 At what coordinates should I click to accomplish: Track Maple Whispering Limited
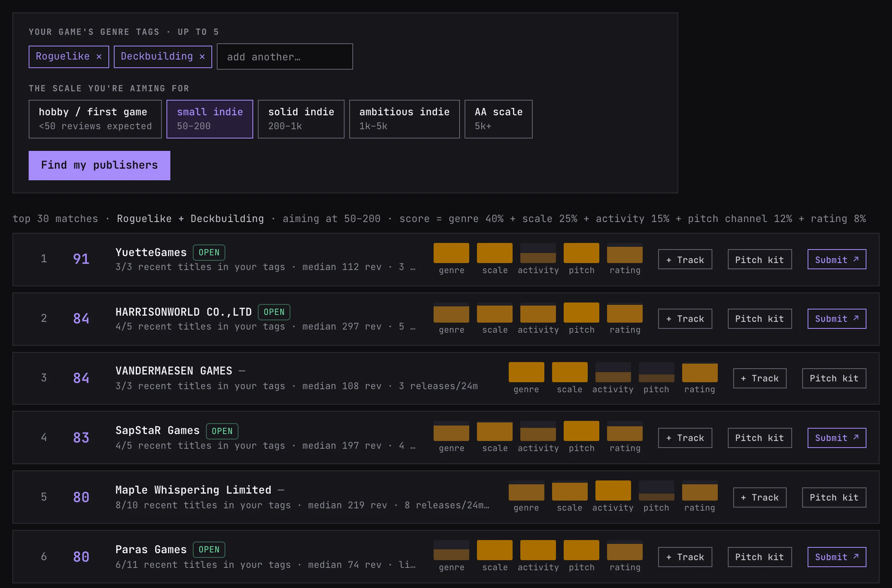[760, 497]
